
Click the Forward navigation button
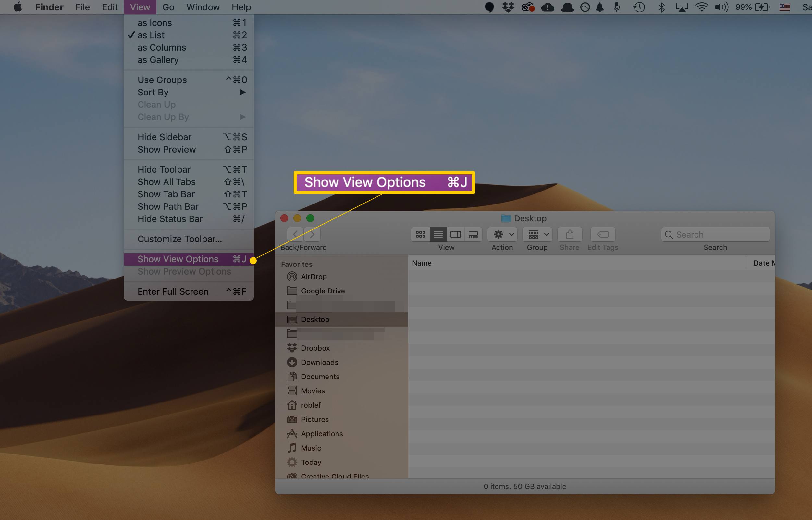coord(312,234)
